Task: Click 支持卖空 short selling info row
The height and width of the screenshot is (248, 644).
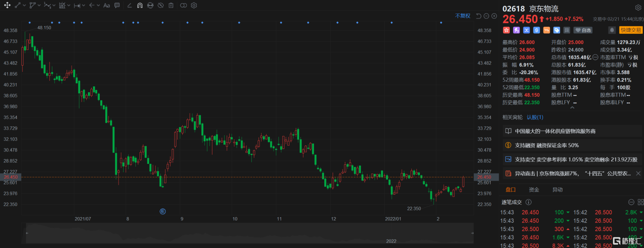Action: click(x=572, y=159)
